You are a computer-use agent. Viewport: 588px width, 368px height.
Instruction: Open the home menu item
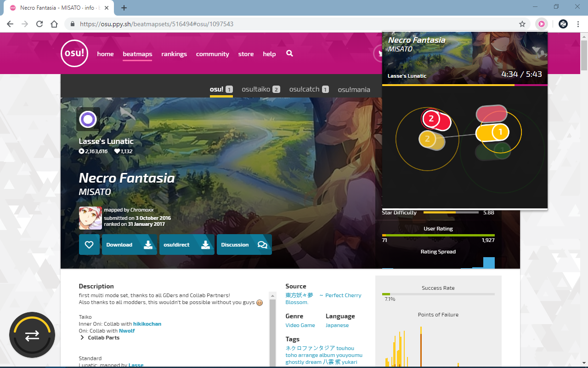click(105, 54)
